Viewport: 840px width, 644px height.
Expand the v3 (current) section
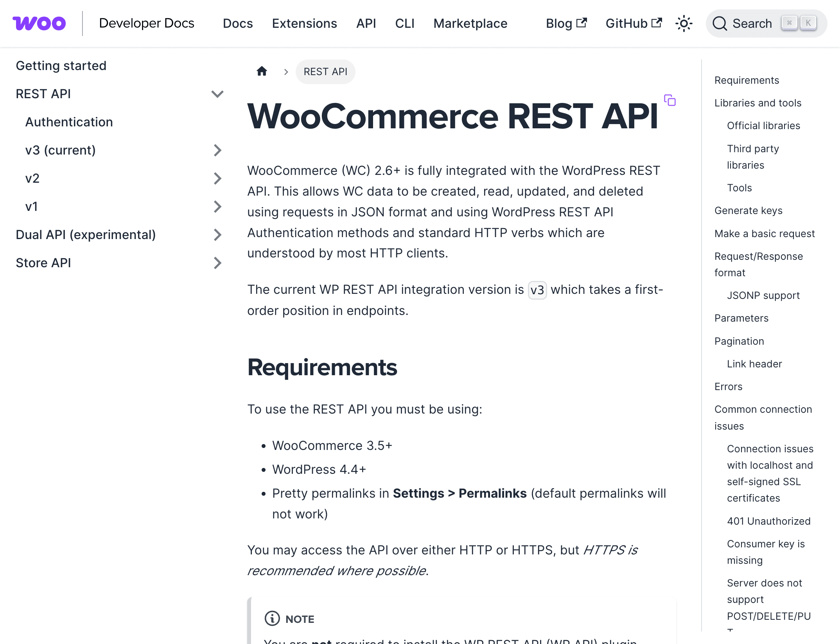[x=217, y=150]
